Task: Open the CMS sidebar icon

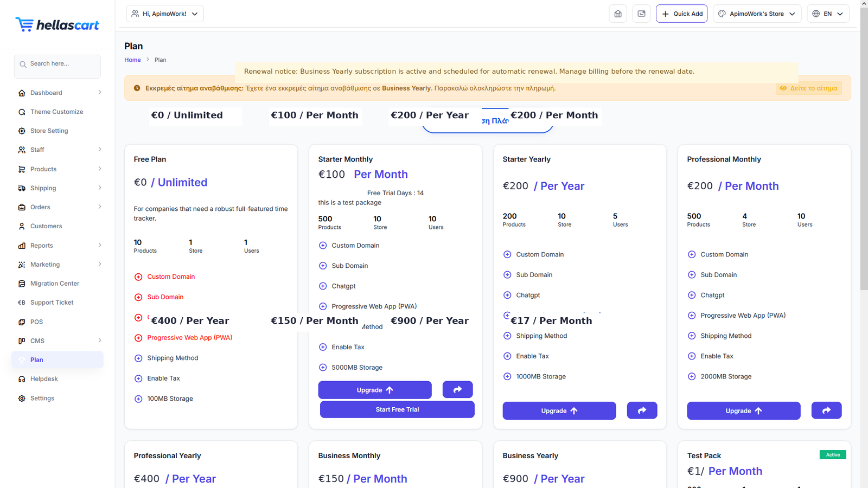Action: point(22,341)
